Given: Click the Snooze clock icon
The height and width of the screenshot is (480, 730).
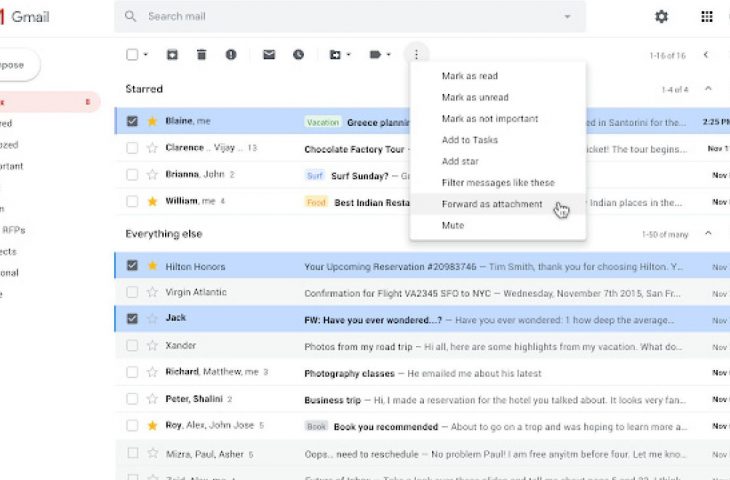Looking at the screenshot, I should click(298, 54).
